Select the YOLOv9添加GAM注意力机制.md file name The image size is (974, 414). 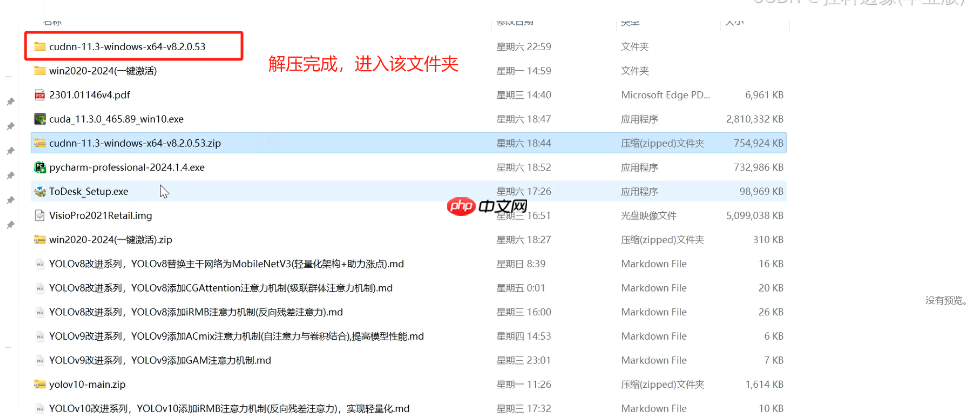click(160, 361)
